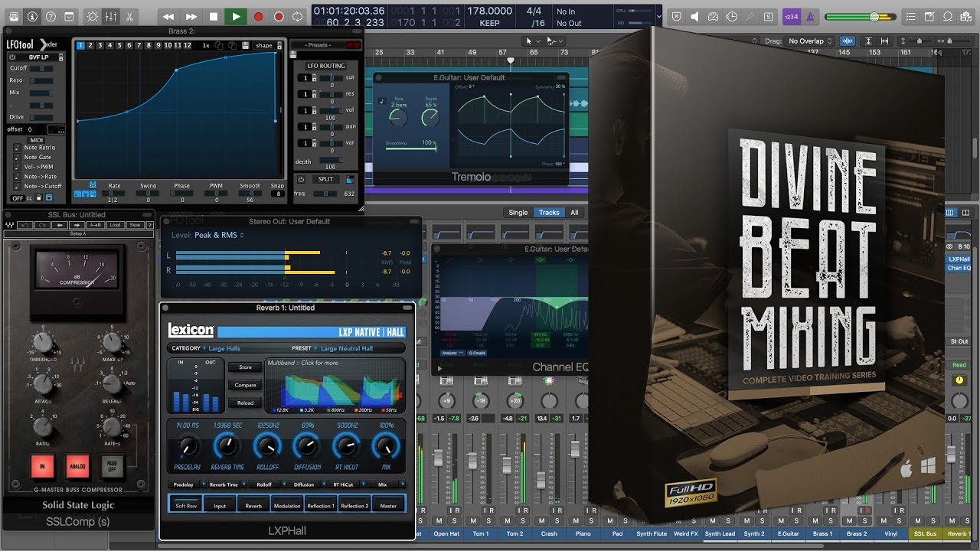Image resolution: width=980 pixels, height=551 pixels.
Task: Click the ANALOG button on SSL compressor
Action: (x=78, y=465)
